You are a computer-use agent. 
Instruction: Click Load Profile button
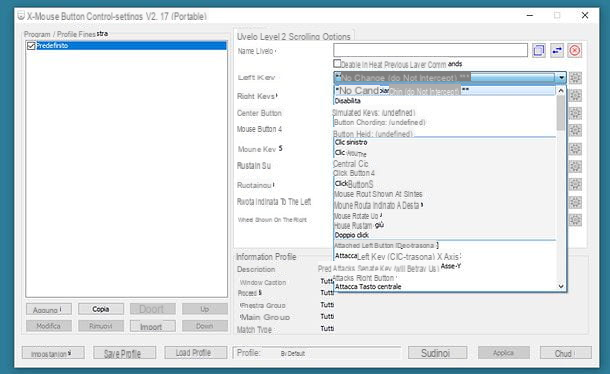196,353
